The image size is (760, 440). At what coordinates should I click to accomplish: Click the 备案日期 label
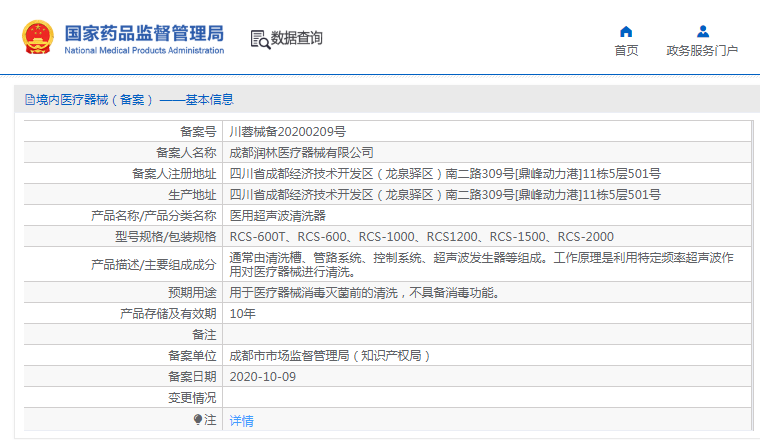click(192, 377)
